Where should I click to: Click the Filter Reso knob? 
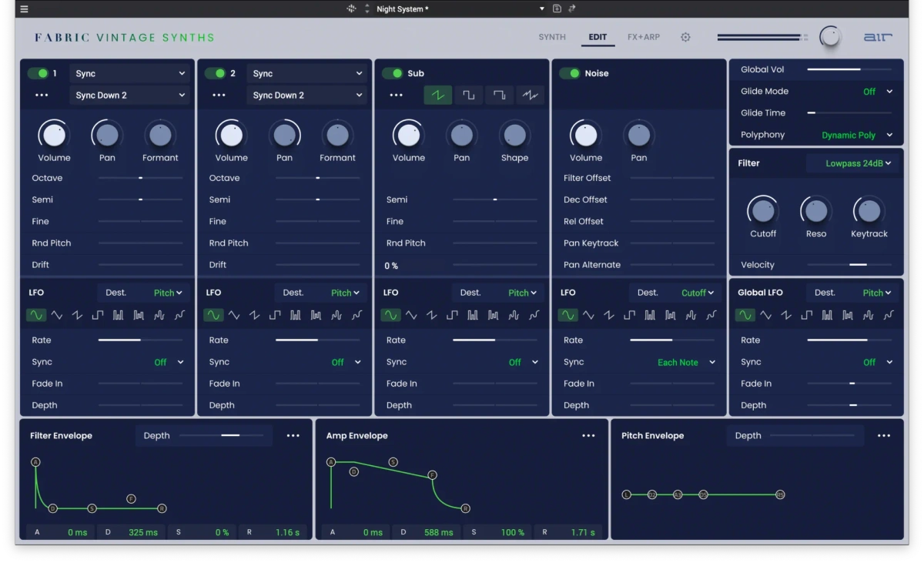click(x=815, y=210)
